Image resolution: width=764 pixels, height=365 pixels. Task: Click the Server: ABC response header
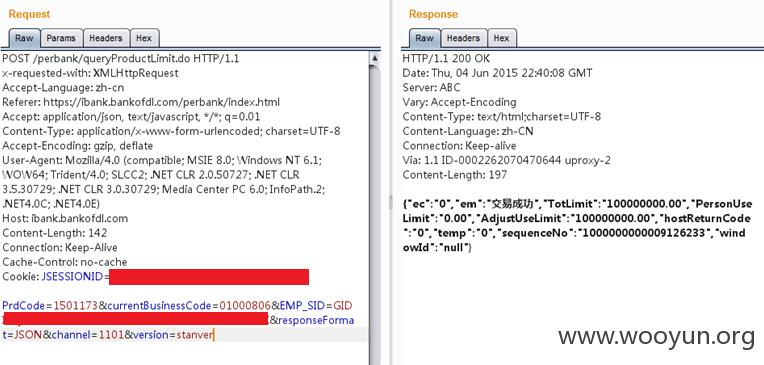431,88
